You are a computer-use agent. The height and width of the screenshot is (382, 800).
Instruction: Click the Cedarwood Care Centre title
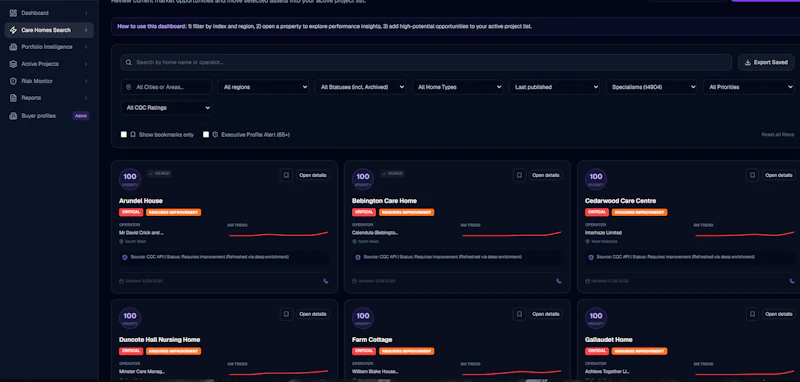(x=620, y=201)
